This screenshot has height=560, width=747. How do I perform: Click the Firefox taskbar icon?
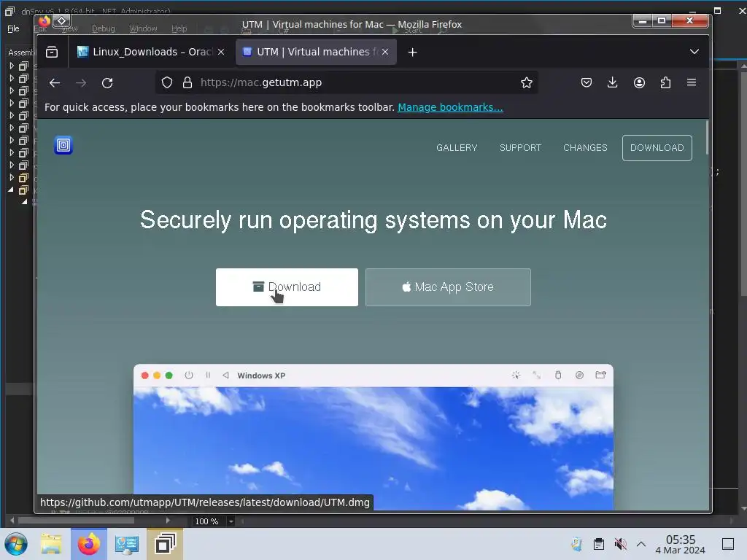[x=89, y=544]
